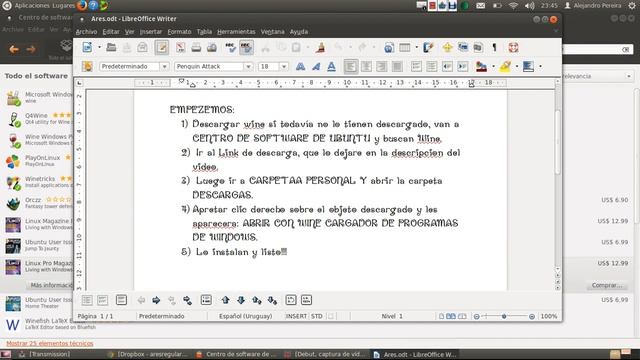Justify the paragraph

397,66
